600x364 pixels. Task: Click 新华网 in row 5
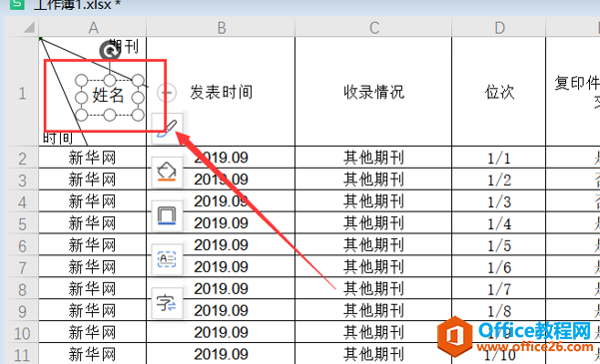click(x=92, y=223)
